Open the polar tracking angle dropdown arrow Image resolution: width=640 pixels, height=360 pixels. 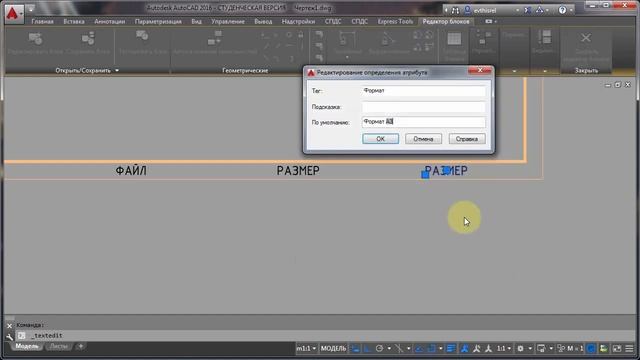pyautogui.click(x=389, y=349)
